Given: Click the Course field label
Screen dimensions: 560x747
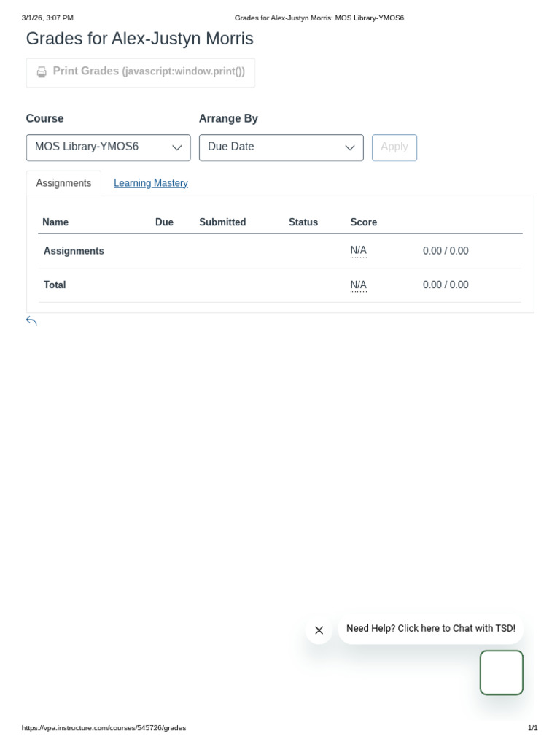Looking at the screenshot, I should 44,119.
